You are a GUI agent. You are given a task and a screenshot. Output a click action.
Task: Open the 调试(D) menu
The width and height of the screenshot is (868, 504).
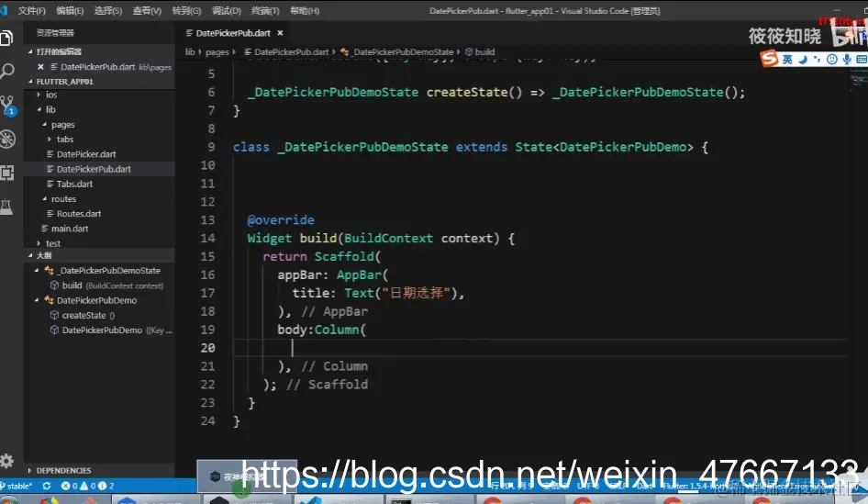click(x=227, y=10)
